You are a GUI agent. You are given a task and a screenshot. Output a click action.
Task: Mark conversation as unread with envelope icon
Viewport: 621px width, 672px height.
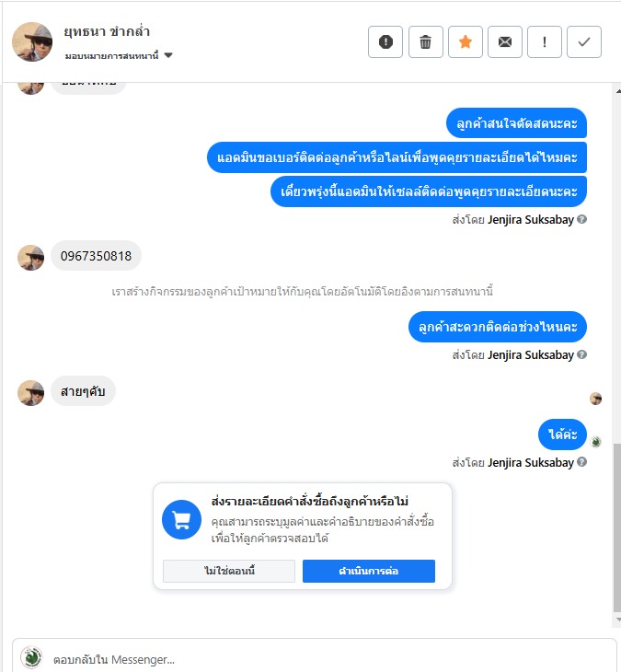505,42
